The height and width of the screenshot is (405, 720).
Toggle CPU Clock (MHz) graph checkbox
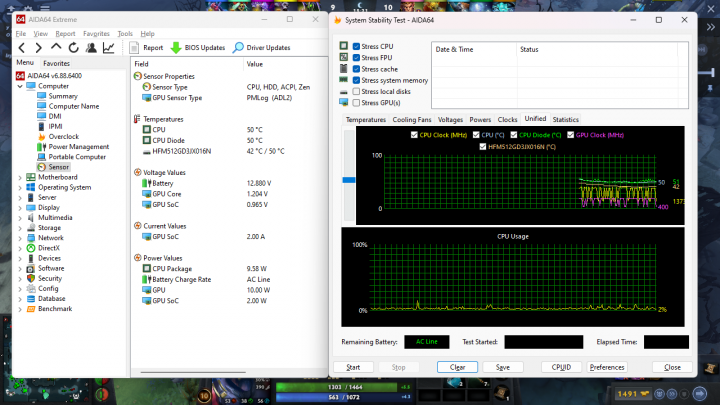coord(414,135)
